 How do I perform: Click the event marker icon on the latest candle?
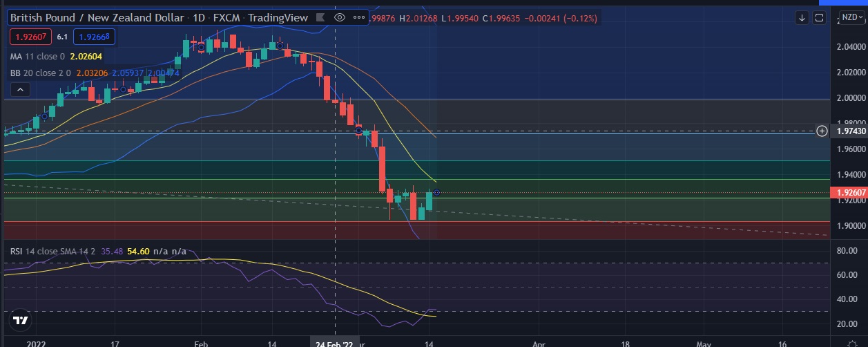click(x=436, y=192)
